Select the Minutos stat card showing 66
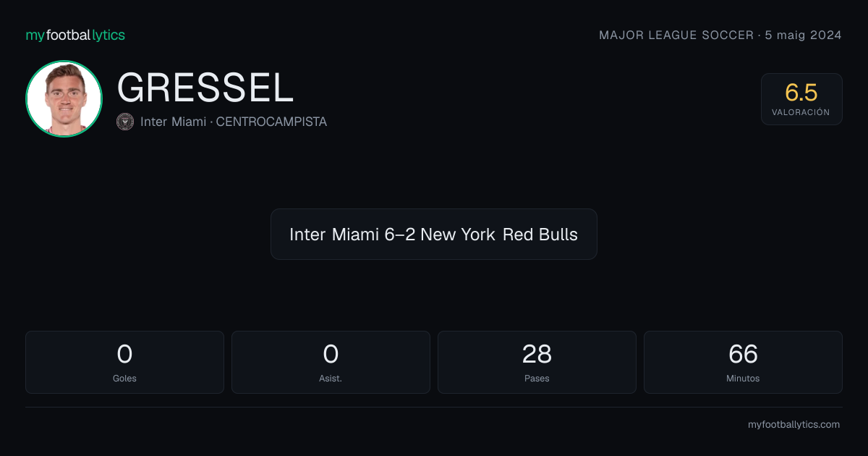The width and height of the screenshot is (868, 456). 743,362
